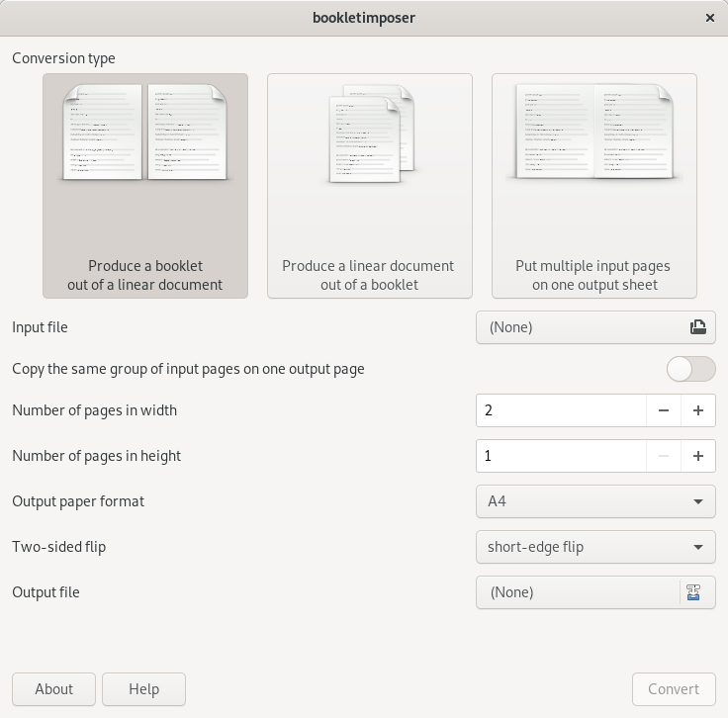Expand the short-edge flip dropdown
Viewport: 728px width, 718px height.
(x=595, y=547)
